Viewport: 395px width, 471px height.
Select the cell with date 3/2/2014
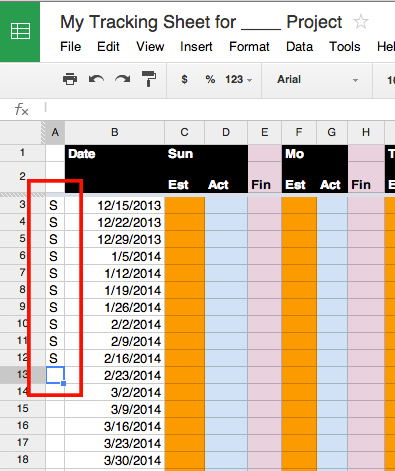(115, 392)
